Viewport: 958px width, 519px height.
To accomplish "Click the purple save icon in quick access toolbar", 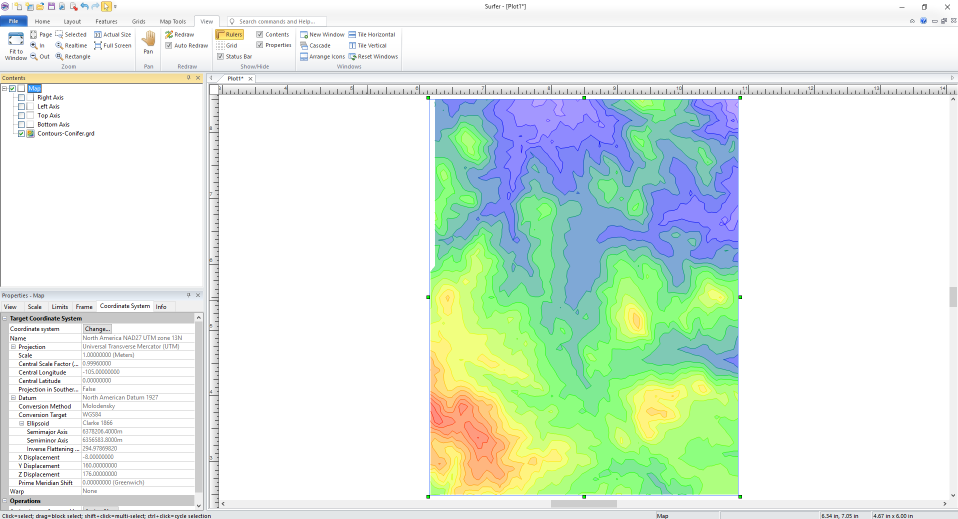I will [51, 7].
